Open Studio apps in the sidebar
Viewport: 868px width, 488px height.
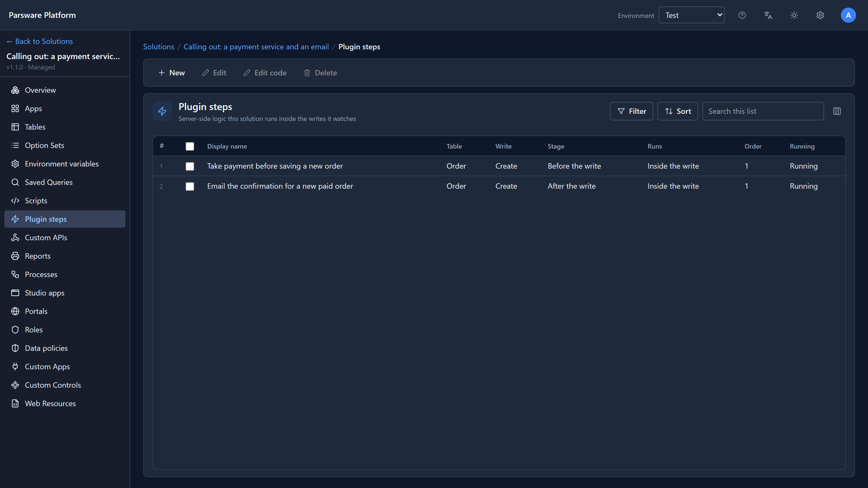65,293
